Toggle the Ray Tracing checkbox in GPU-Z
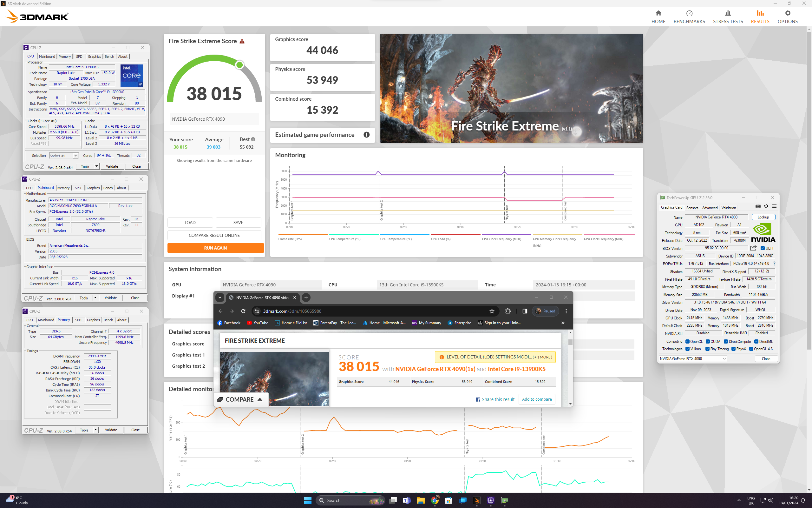Screen dimensions: 812x508 pyautogui.click(x=707, y=349)
